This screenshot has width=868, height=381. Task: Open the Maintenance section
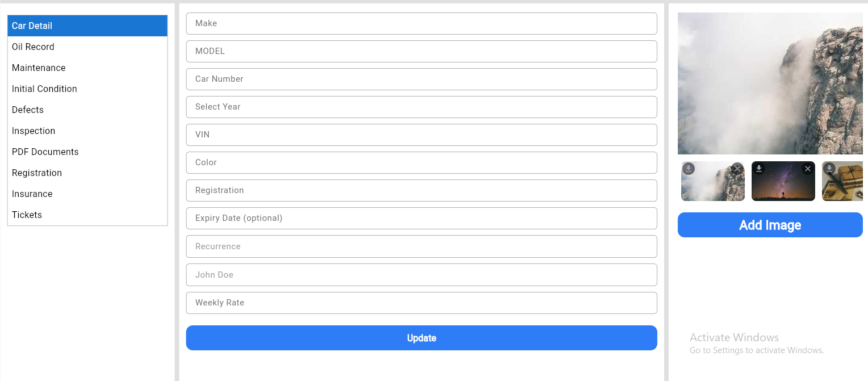click(x=39, y=68)
